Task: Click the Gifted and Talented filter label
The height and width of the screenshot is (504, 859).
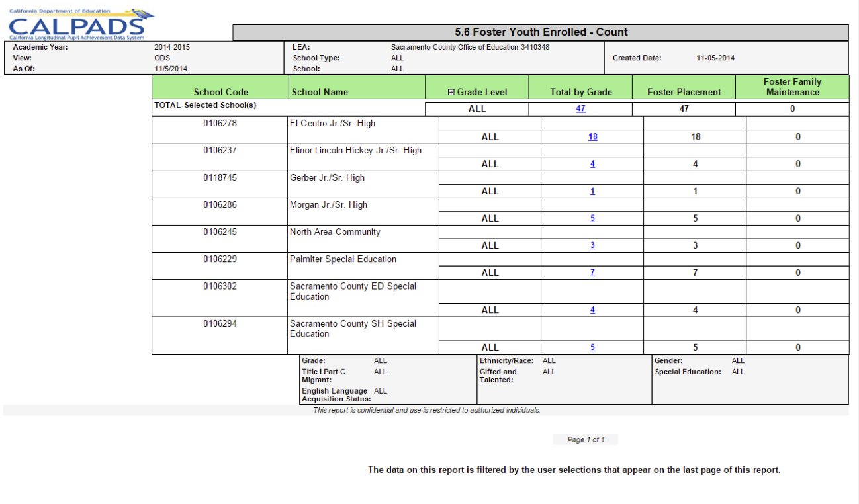Action: coord(498,376)
